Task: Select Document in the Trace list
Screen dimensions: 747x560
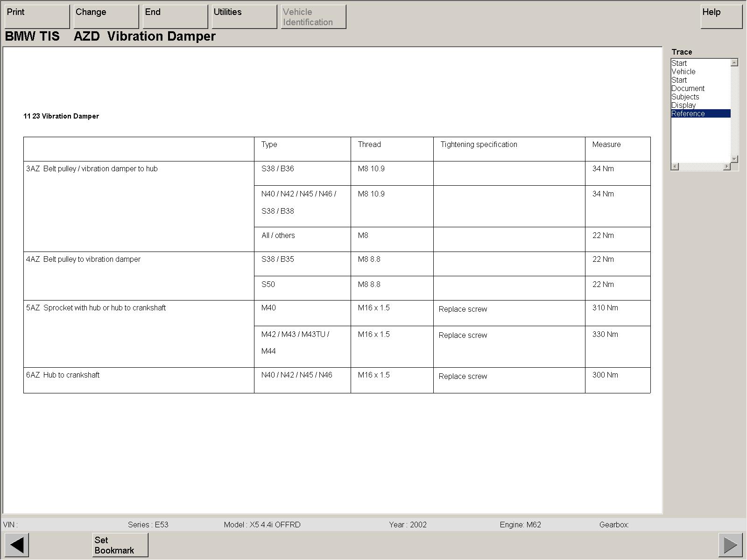Action: click(x=688, y=89)
